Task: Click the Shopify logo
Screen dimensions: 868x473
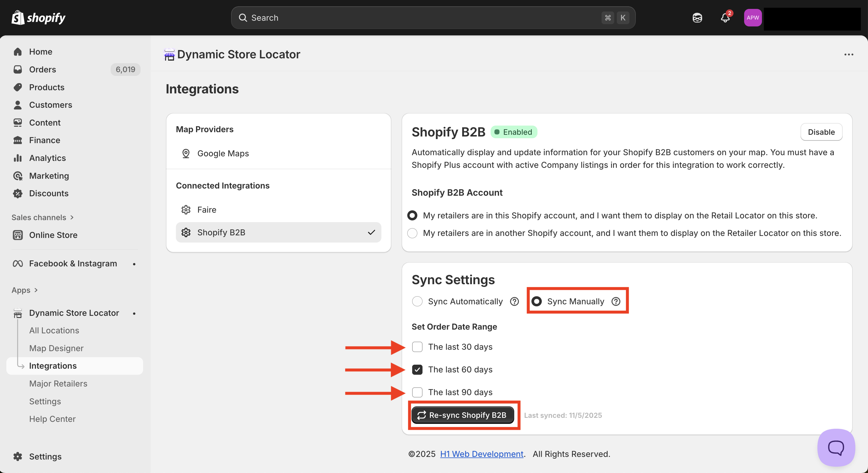Action: point(39,18)
